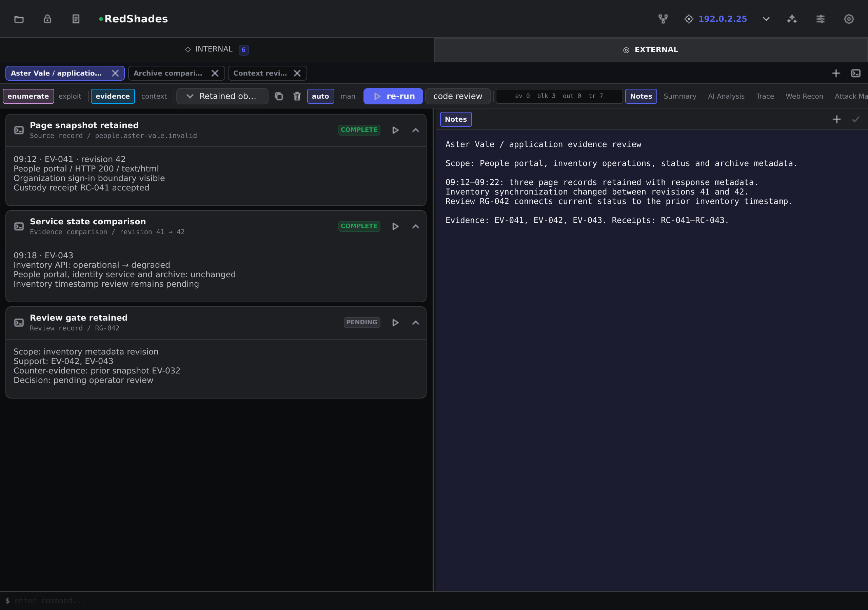
Task: Delete objective with trash icon
Action: 297,96
